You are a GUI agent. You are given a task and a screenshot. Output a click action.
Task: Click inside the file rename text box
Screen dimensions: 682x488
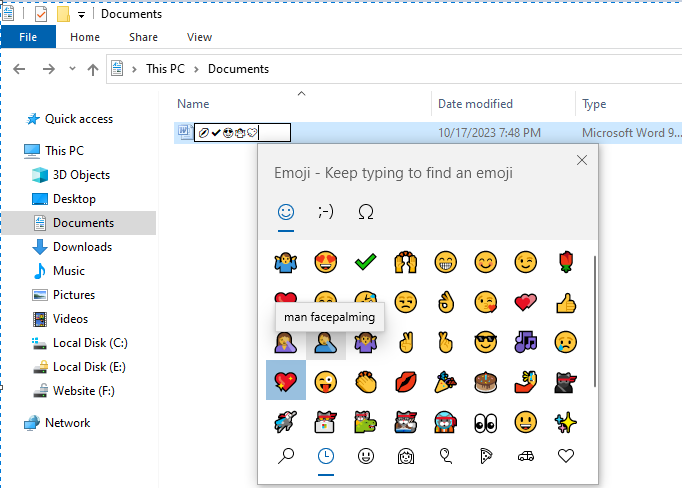click(242, 132)
